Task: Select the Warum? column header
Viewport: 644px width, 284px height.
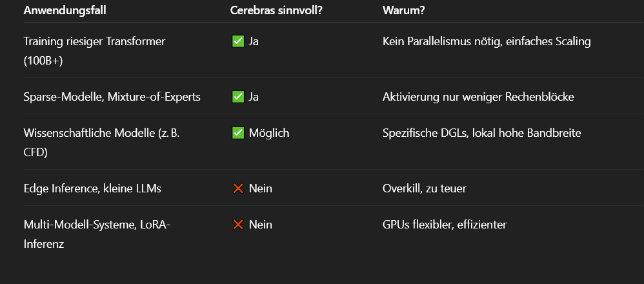Action: [404, 11]
